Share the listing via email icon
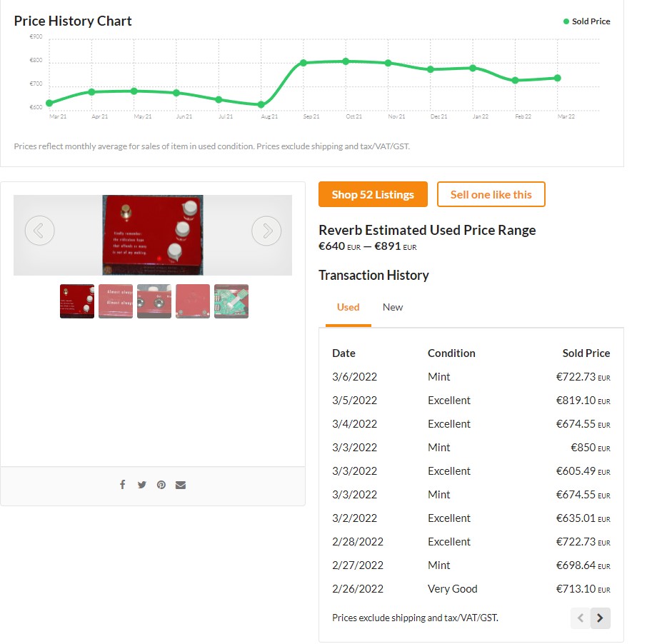 181,485
